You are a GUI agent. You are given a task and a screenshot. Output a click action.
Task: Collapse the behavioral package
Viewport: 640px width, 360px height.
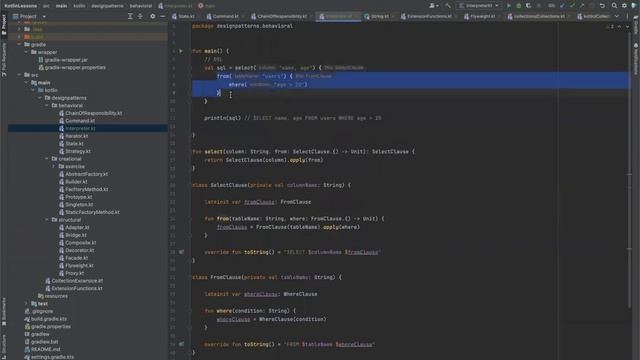pos(47,105)
